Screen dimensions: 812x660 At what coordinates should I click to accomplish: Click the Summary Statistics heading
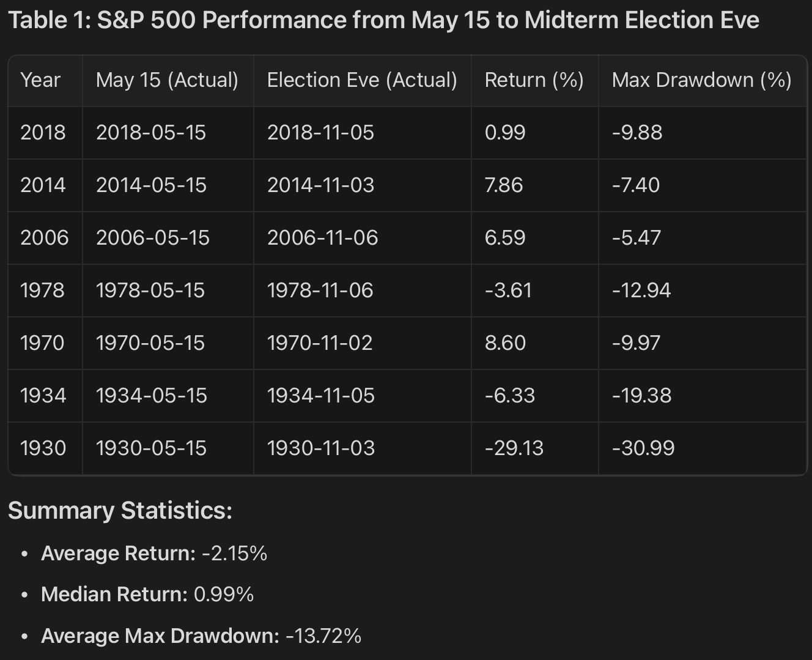tap(120, 510)
